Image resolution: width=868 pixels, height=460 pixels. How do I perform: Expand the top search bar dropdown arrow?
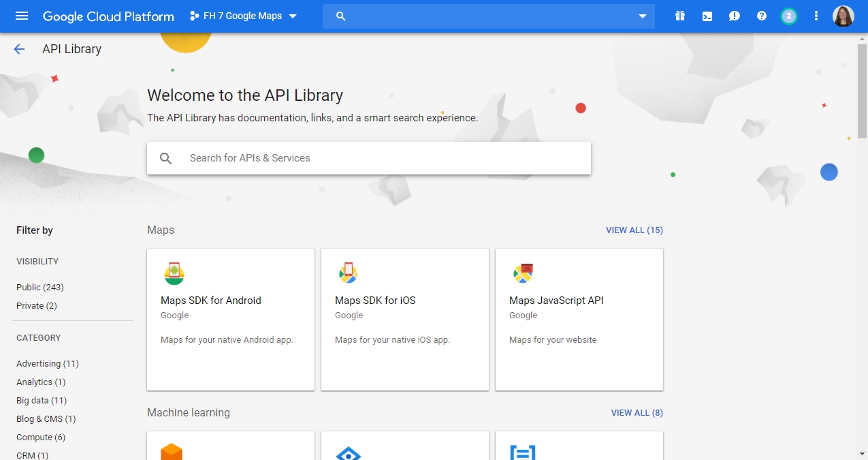[x=642, y=16]
